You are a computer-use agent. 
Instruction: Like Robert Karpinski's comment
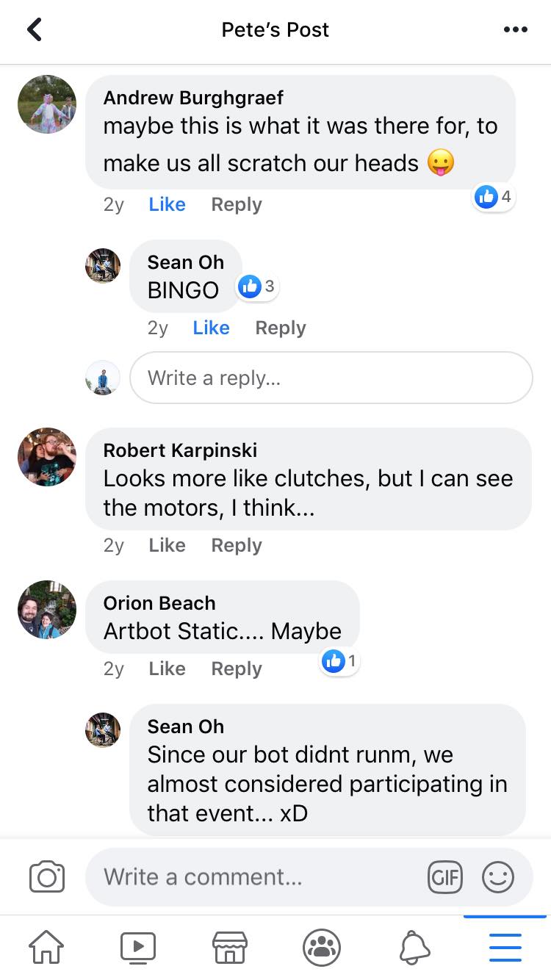point(167,545)
